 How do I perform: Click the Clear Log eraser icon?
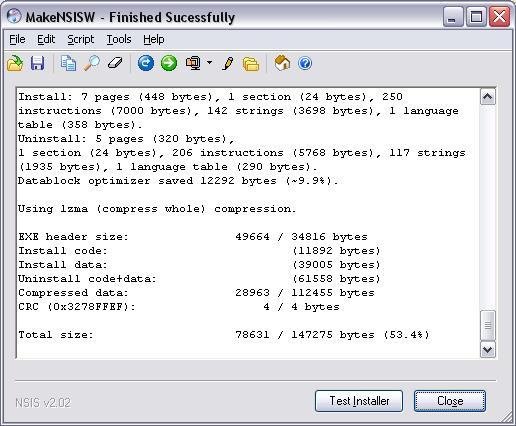point(115,63)
